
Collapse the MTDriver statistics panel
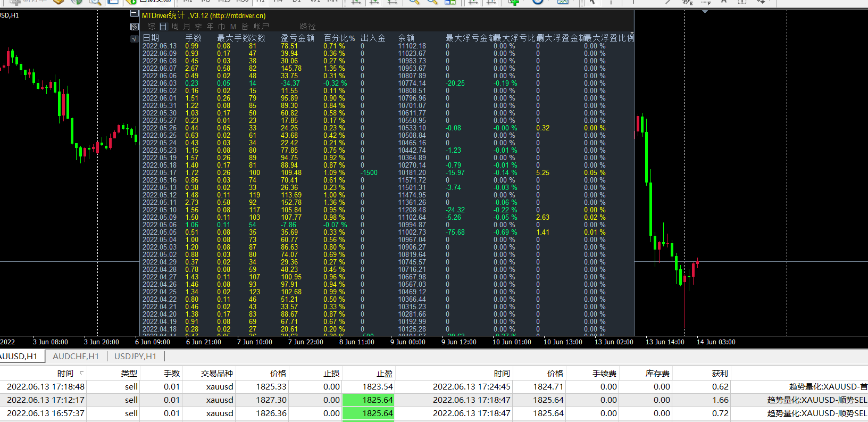pyautogui.click(x=135, y=15)
